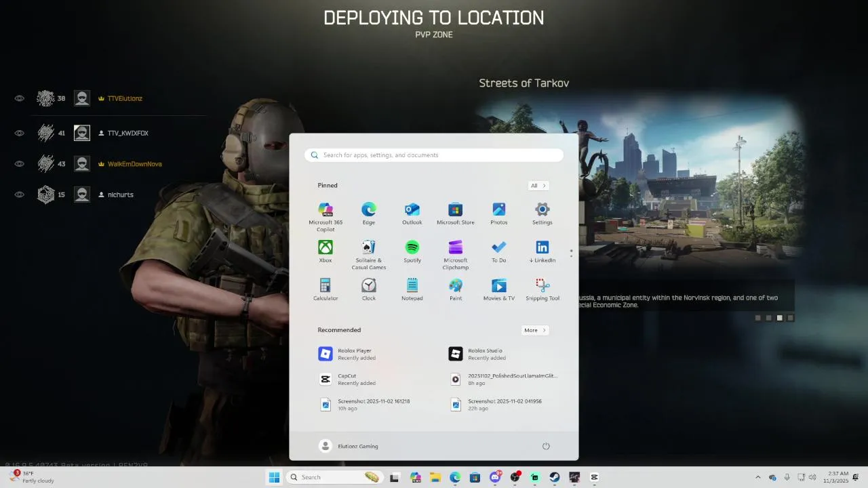Open Microsoft Store from taskbar

pyautogui.click(x=475, y=477)
